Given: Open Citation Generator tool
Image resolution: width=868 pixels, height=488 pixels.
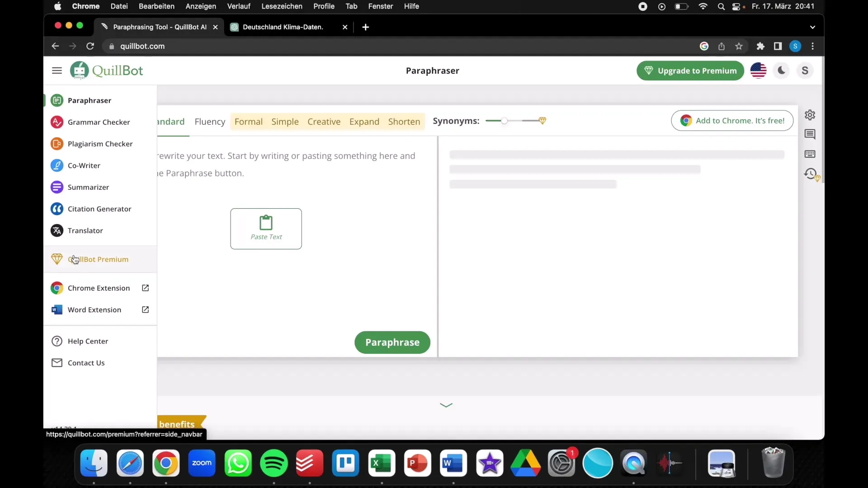Looking at the screenshot, I should 99,209.
